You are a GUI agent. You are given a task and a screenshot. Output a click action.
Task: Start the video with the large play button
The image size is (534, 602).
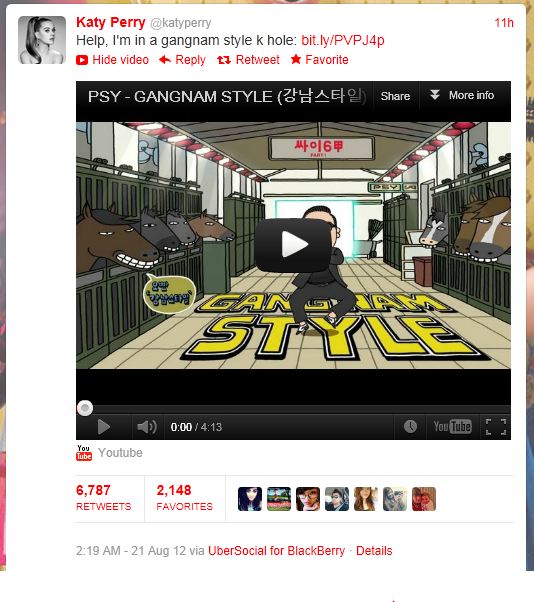[293, 244]
